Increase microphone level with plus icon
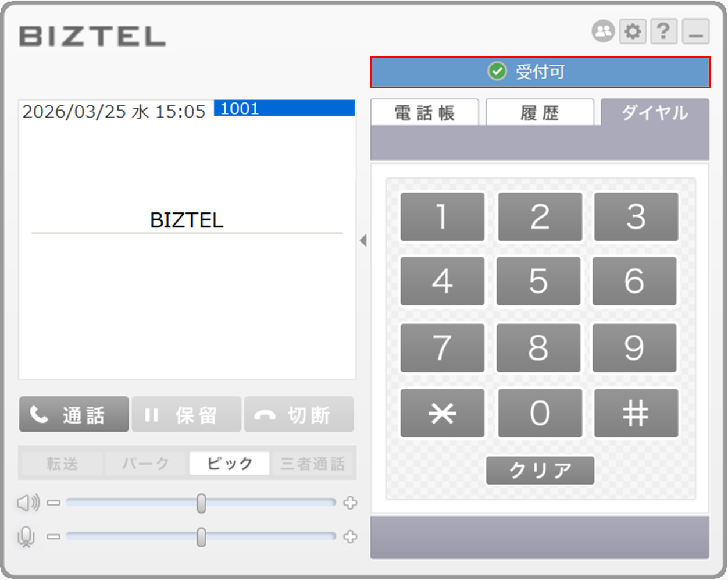Screen dimensions: 728x580 [350, 537]
